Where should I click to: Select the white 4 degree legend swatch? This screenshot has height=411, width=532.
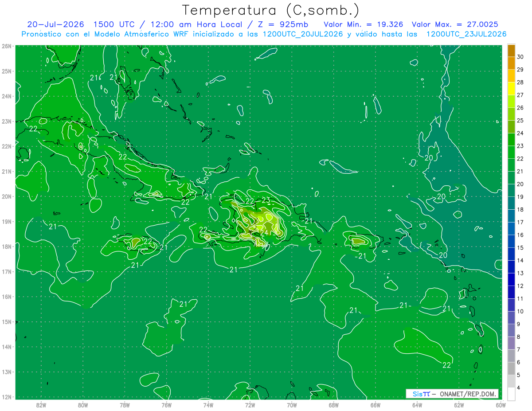click(511, 394)
